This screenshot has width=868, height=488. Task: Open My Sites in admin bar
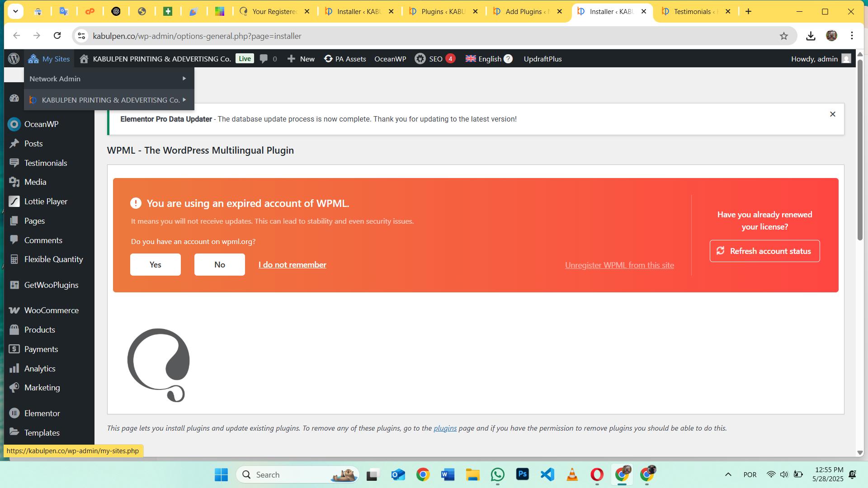point(49,59)
